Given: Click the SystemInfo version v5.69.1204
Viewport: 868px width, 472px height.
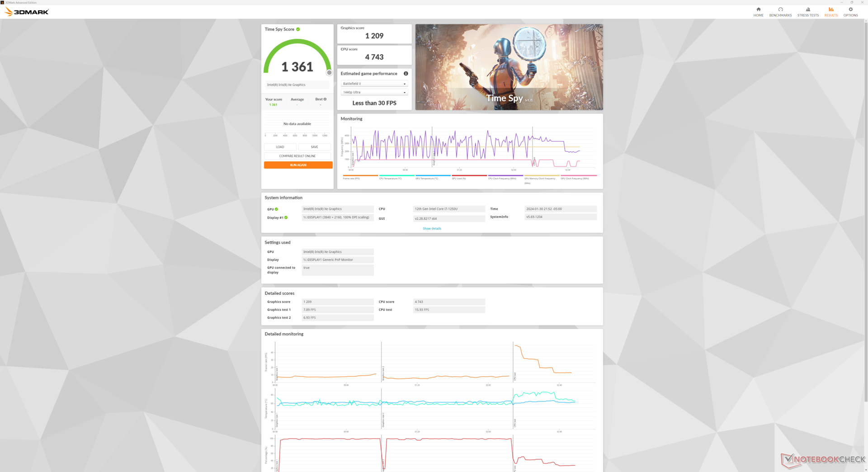Looking at the screenshot, I should tap(561, 217).
